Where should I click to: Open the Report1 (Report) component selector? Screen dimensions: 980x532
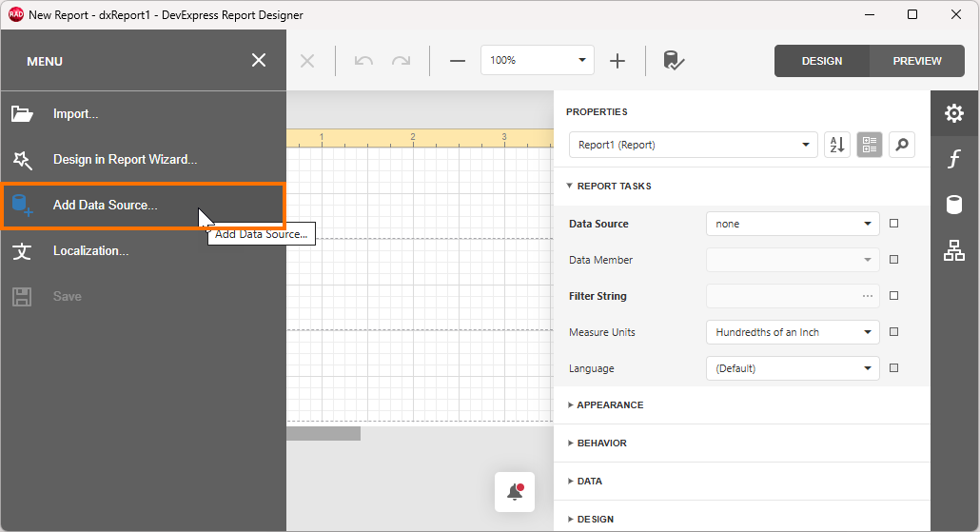tap(693, 145)
